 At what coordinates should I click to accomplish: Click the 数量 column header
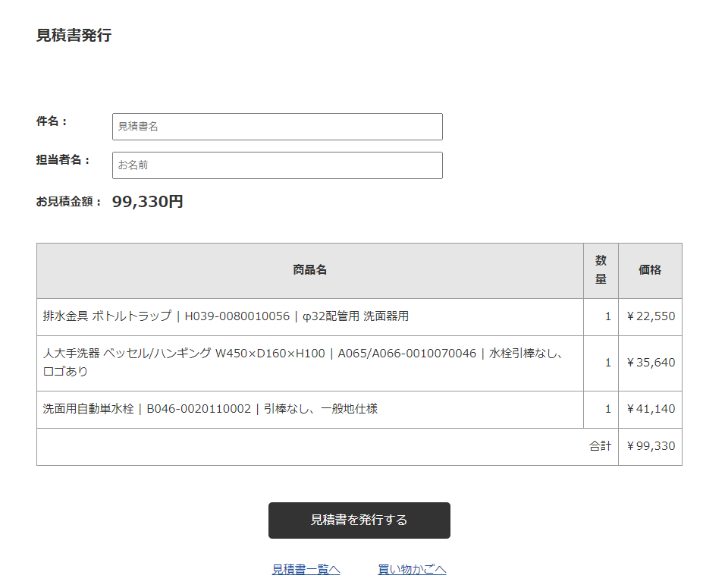pyautogui.click(x=601, y=270)
